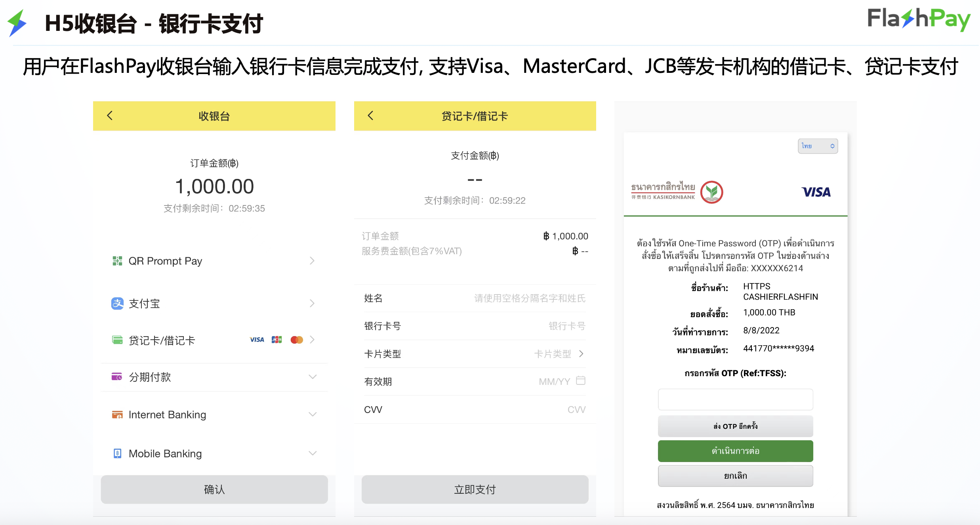Select the Mobile Banking payment icon
The width and height of the screenshot is (980, 525).
tap(117, 453)
